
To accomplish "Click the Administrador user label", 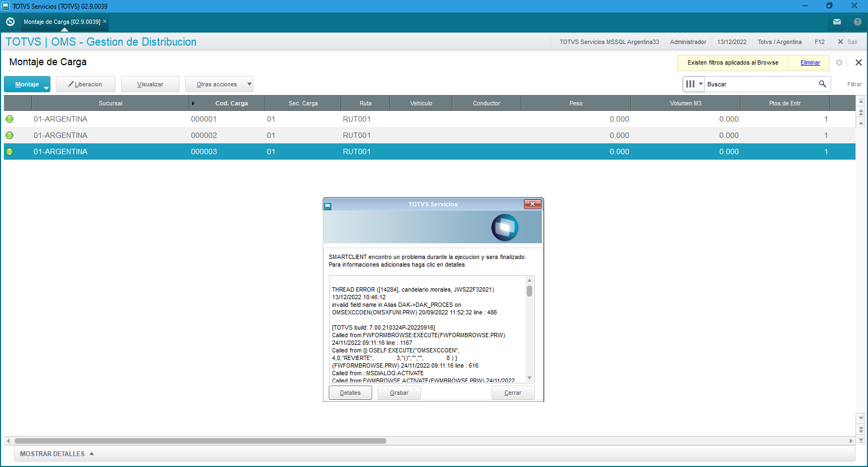I will tap(688, 42).
